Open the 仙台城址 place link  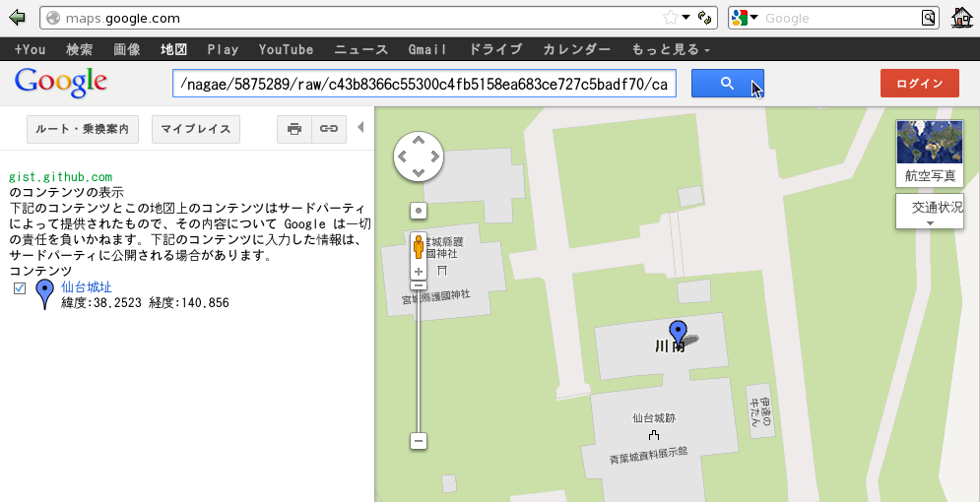coord(87,287)
